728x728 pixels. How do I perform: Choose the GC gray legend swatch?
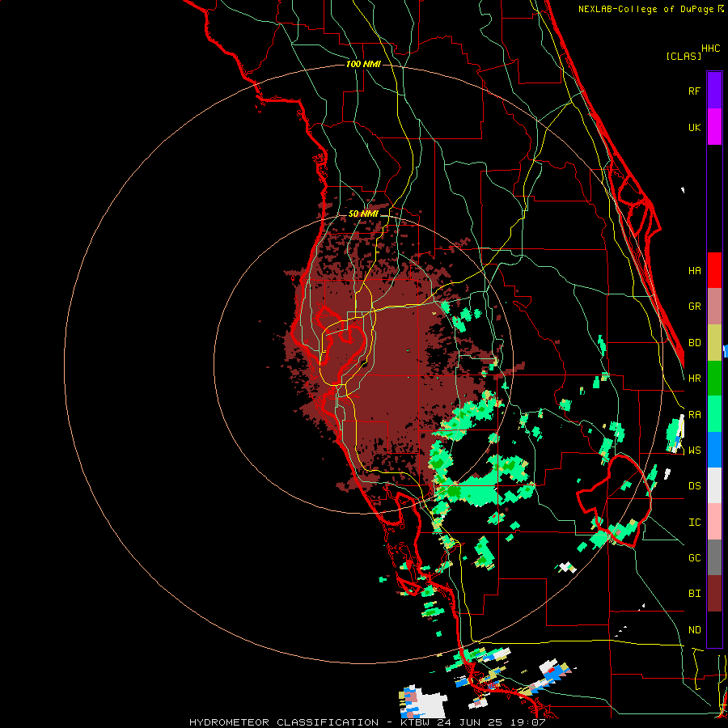tap(714, 557)
